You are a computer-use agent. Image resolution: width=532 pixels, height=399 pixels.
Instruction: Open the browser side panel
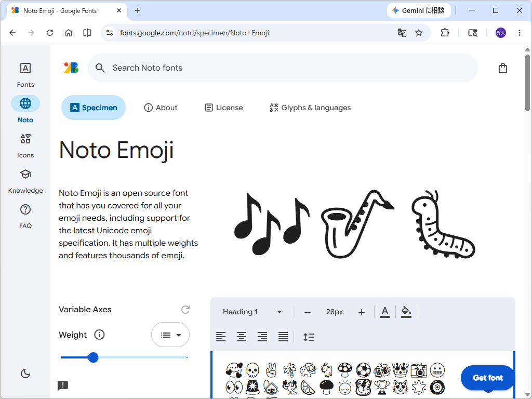pos(87,33)
